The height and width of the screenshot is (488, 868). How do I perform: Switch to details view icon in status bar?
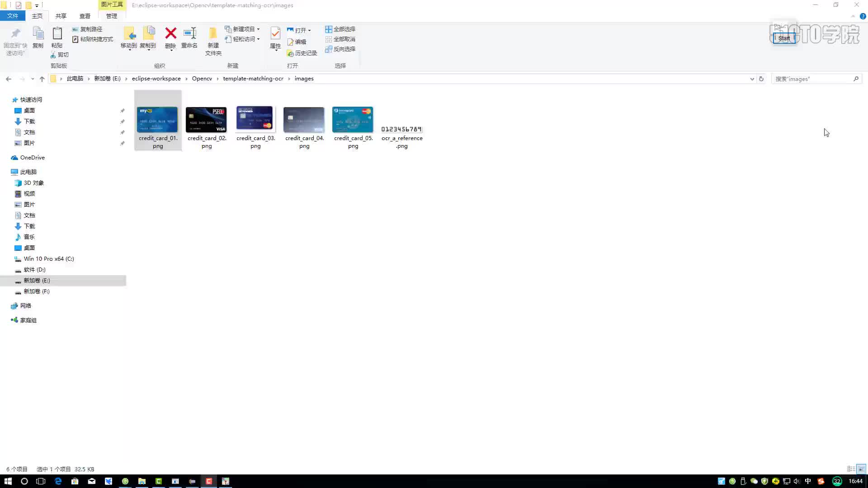coord(851,469)
